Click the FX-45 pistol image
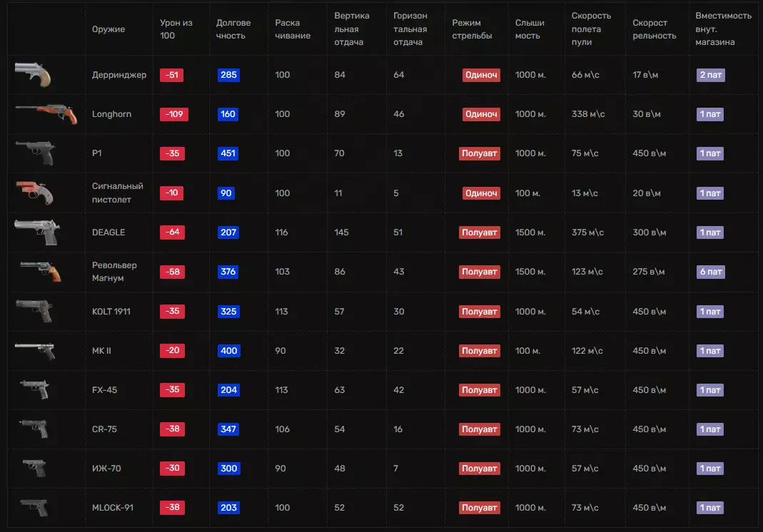This screenshot has height=532, width=763. click(x=34, y=389)
